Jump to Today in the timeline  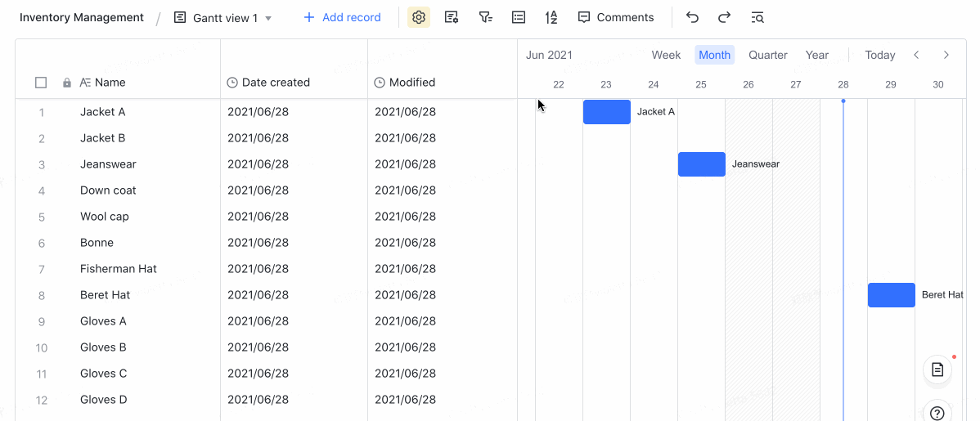(x=879, y=55)
